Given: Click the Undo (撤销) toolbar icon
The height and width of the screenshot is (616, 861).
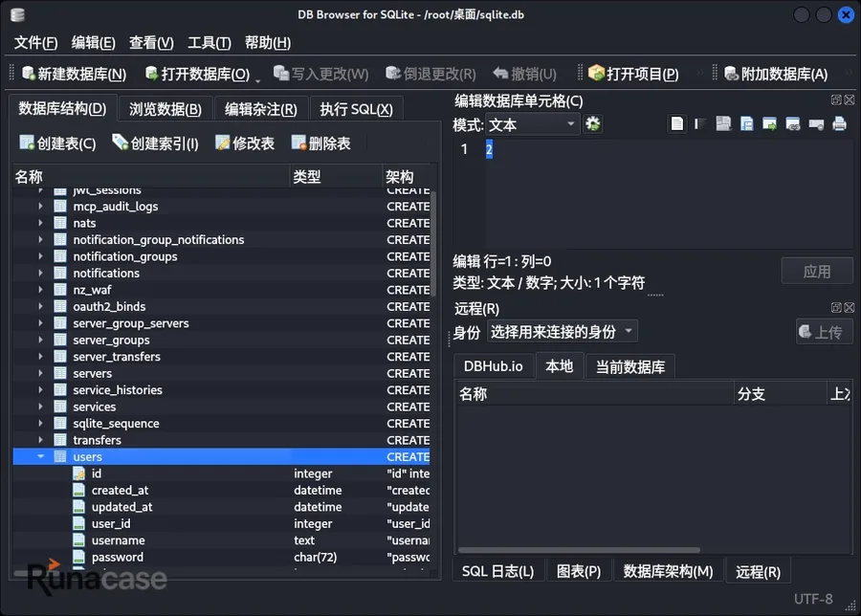Looking at the screenshot, I should coord(500,73).
